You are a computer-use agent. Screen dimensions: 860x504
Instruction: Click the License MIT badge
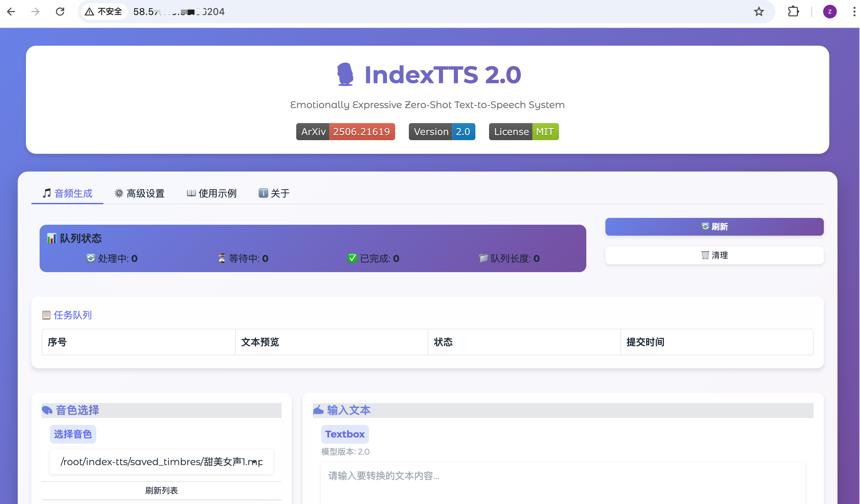click(x=524, y=132)
